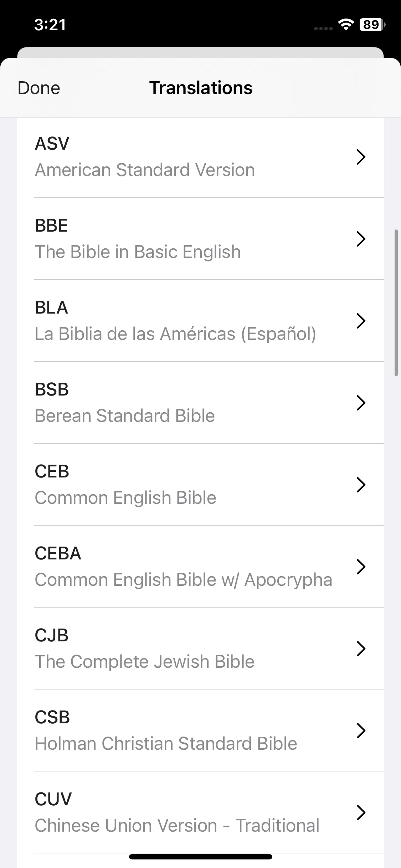Tap the chevron beside ASV translation
401x868 pixels.
pos(361,157)
